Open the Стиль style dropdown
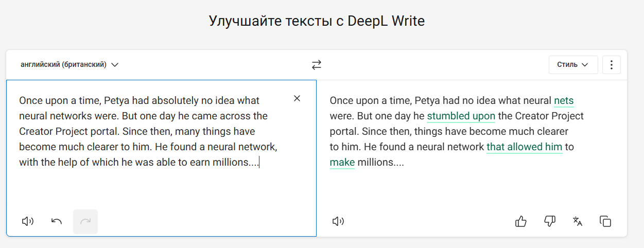The width and height of the screenshot is (644, 248). [x=573, y=65]
